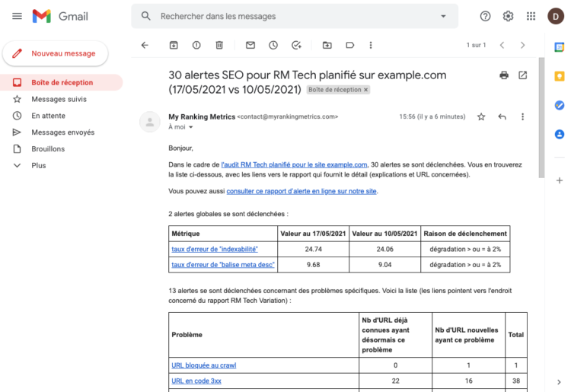Click the search magnifier icon

point(146,16)
